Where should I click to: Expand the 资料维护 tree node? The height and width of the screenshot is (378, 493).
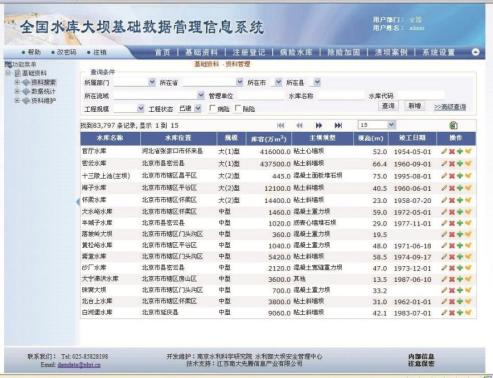click(x=17, y=100)
